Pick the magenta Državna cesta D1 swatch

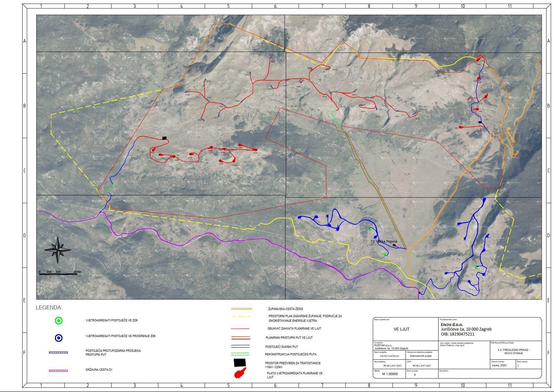click(x=58, y=371)
